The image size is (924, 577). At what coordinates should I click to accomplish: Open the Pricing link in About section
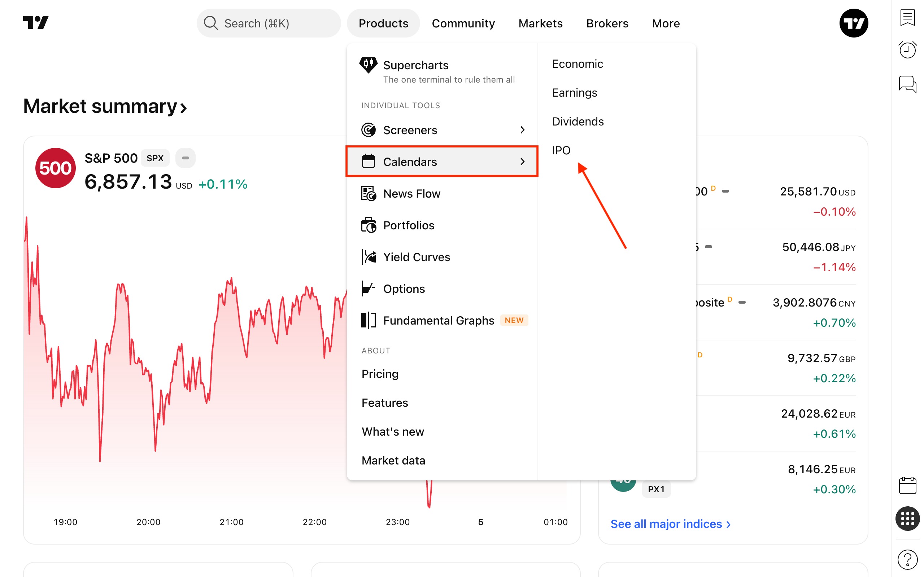tap(380, 374)
